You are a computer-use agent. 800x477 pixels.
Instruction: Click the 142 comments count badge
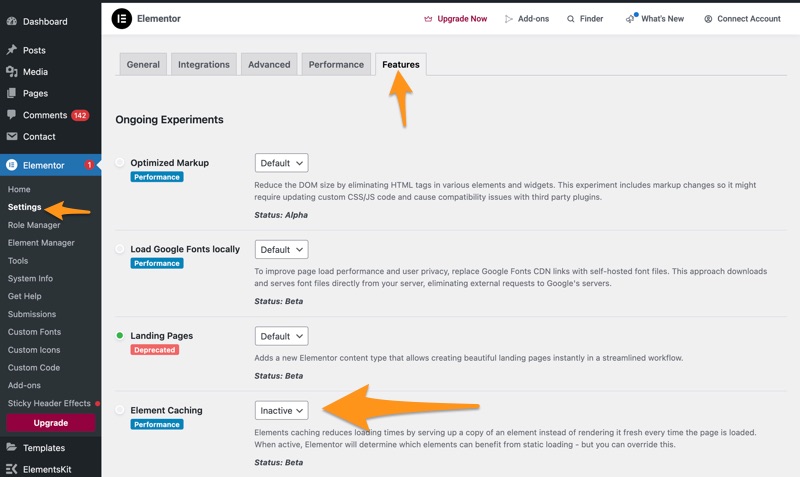click(80, 115)
